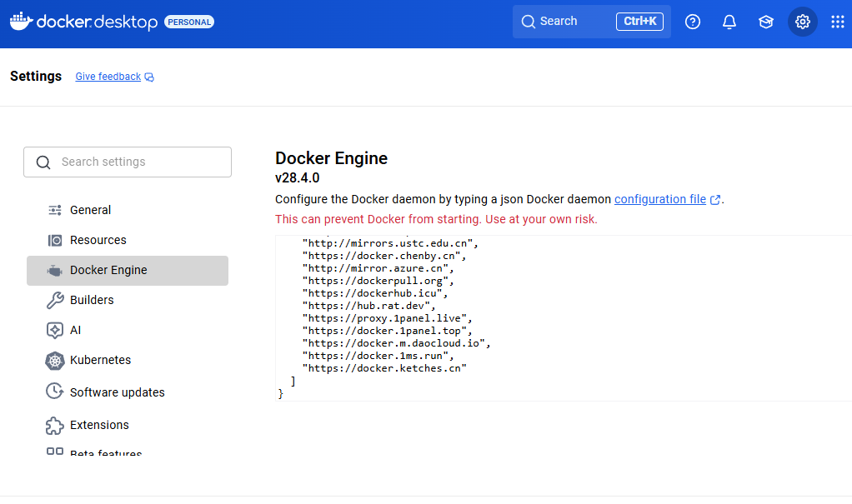Viewport: 852px width, 504px height.
Task: Click the dockerhub.icu line
Action: point(375,293)
